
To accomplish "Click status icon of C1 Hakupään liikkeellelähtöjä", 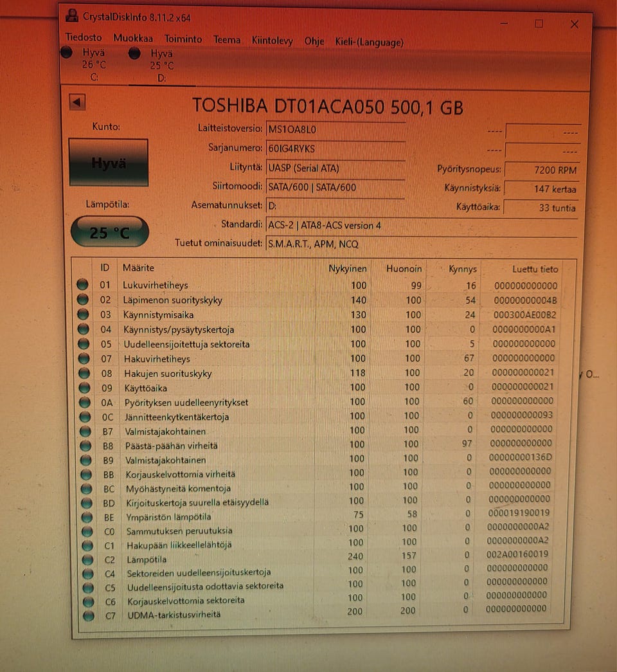I will (87, 545).
